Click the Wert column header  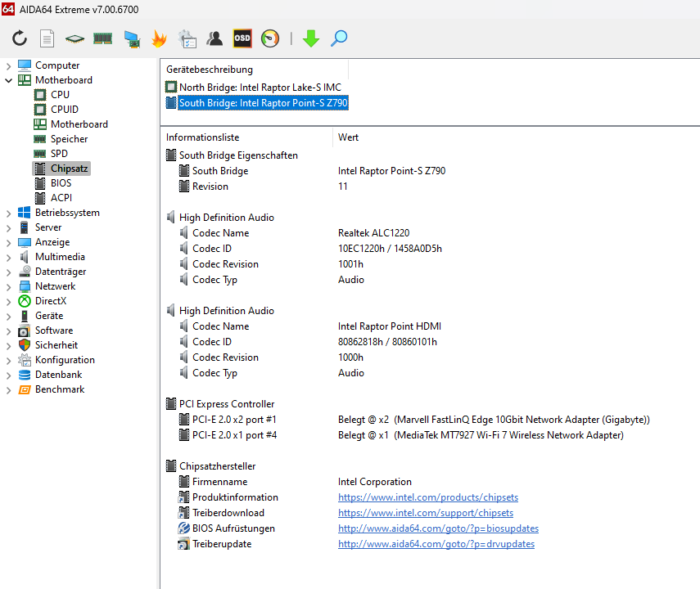point(348,137)
